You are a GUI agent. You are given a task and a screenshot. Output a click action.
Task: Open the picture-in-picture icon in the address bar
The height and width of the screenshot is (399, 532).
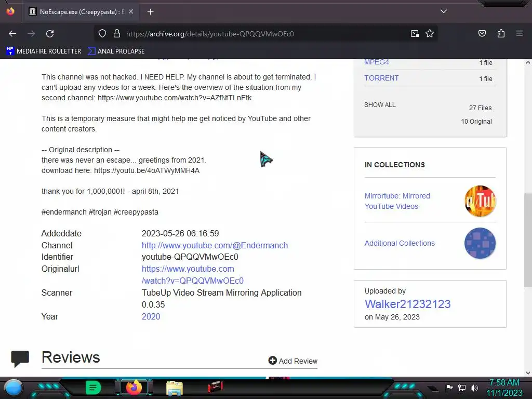click(415, 34)
